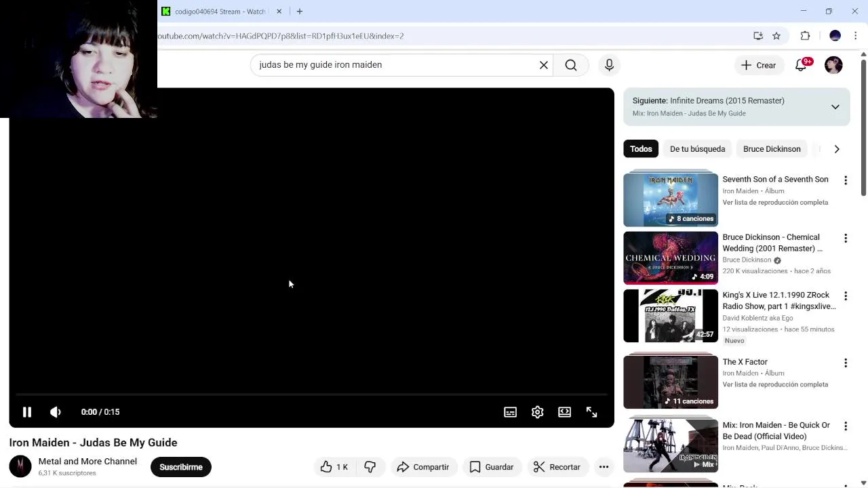Open options for Seventh Son album
This screenshot has height=488, width=868.
(x=846, y=180)
